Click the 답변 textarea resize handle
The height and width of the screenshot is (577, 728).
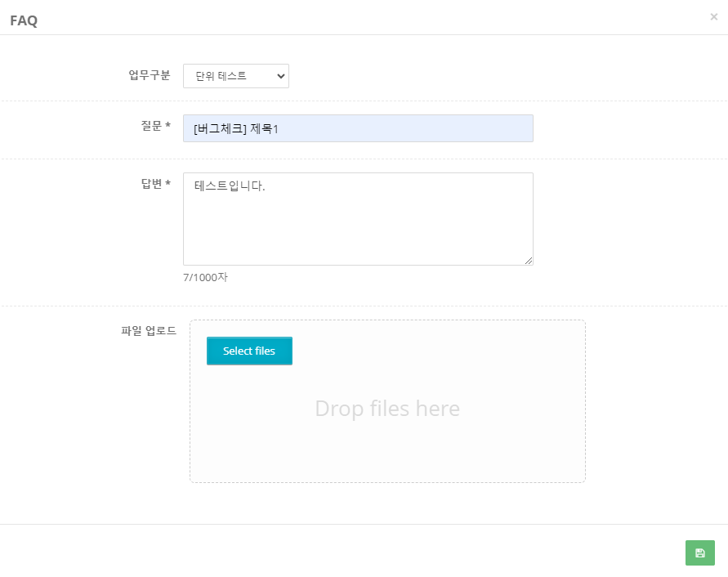pyautogui.click(x=529, y=261)
